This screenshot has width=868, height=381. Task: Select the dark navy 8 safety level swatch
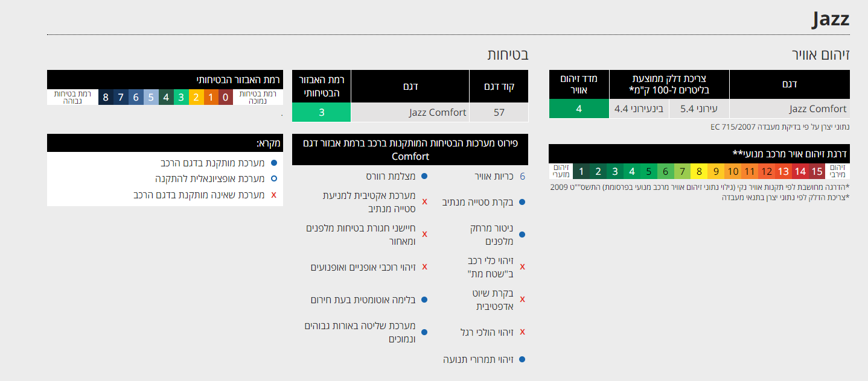tap(106, 97)
